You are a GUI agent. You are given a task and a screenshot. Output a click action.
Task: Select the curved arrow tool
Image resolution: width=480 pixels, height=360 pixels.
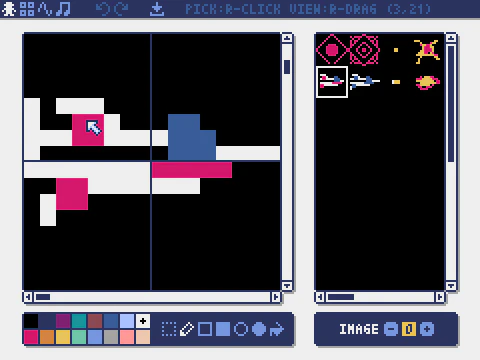[277, 329]
